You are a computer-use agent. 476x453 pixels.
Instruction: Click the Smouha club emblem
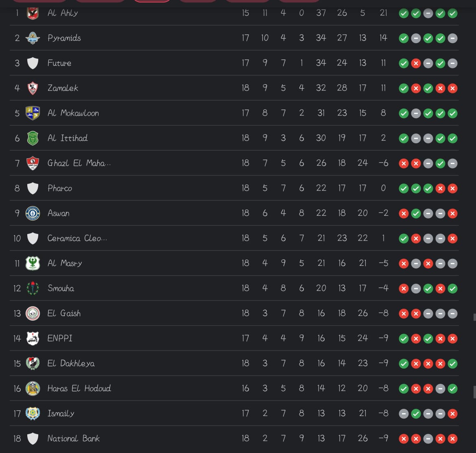click(33, 288)
